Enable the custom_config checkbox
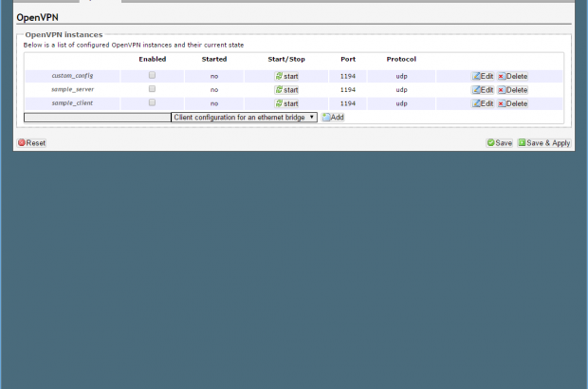The height and width of the screenshot is (389, 588). [152, 75]
